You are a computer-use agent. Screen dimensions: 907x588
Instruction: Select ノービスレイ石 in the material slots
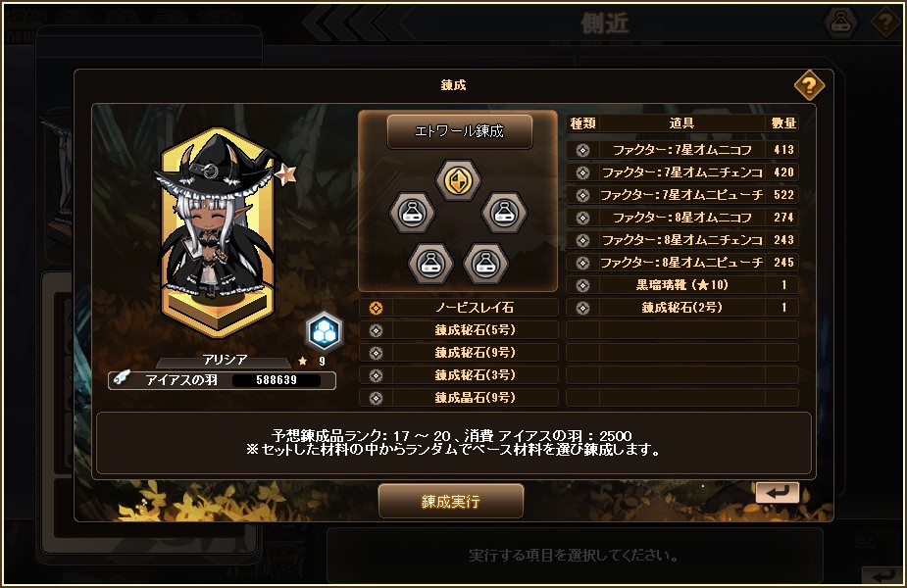tap(458, 308)
